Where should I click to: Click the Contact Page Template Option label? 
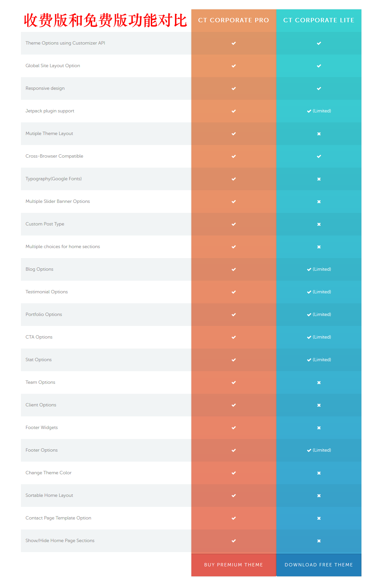click(x=58, y=518)
